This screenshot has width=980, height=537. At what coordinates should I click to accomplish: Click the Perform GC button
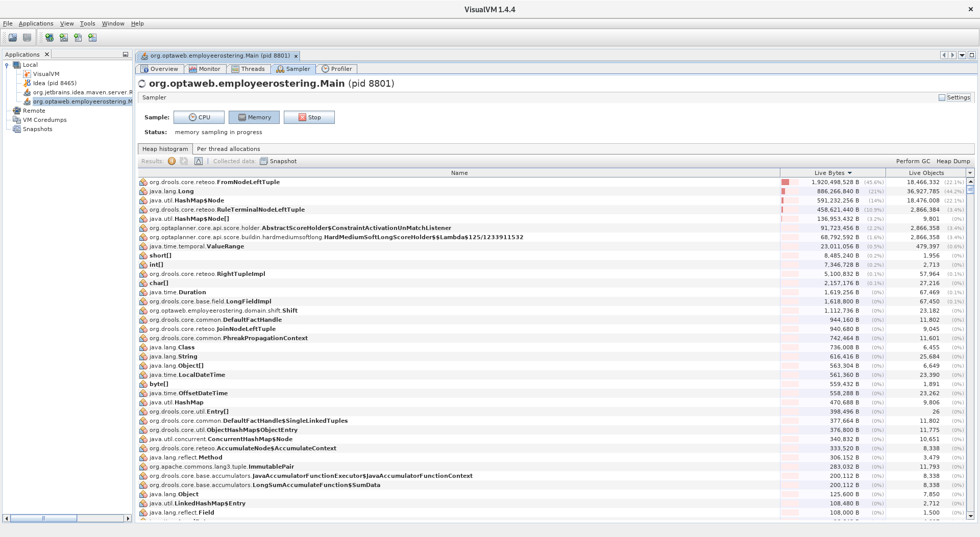coord(913,161)
